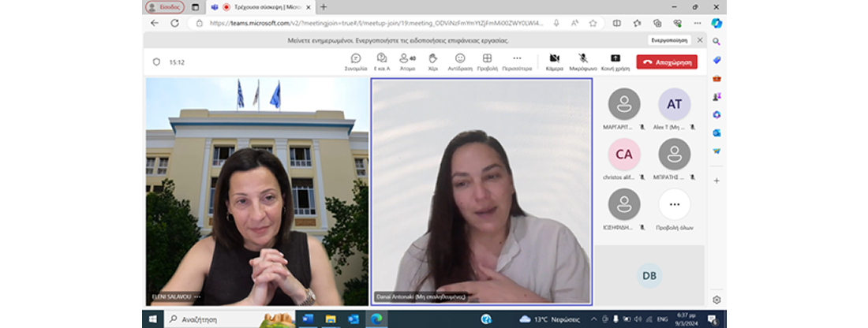Switch to Edge in the taskbar

click(376, 319)
